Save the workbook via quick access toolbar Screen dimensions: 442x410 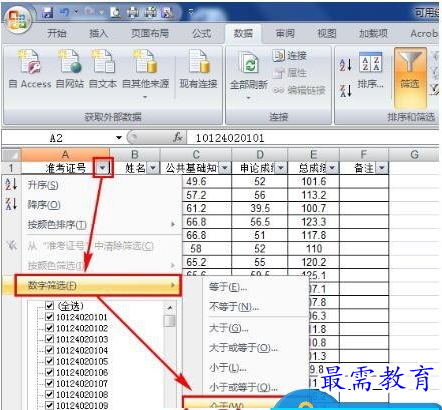[48, 13]
